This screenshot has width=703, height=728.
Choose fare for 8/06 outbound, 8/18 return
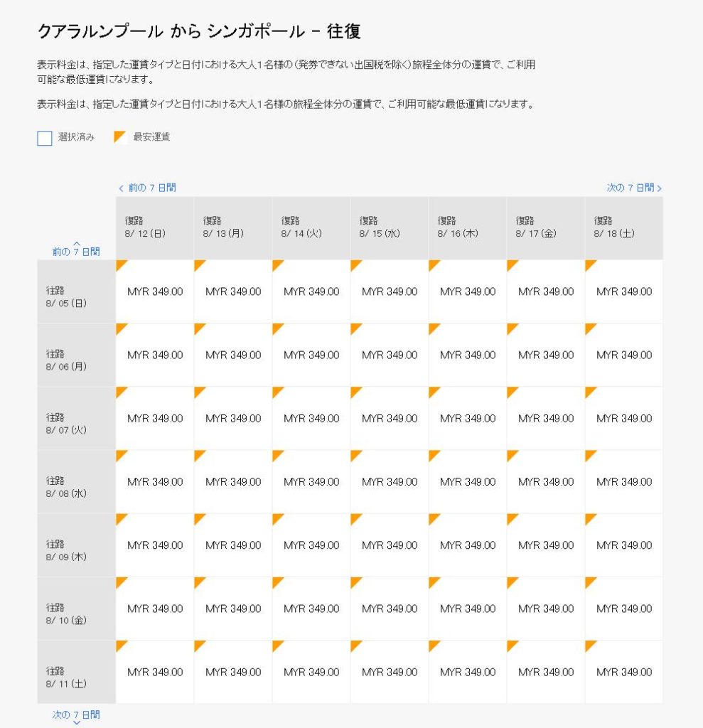coord(624,355)
